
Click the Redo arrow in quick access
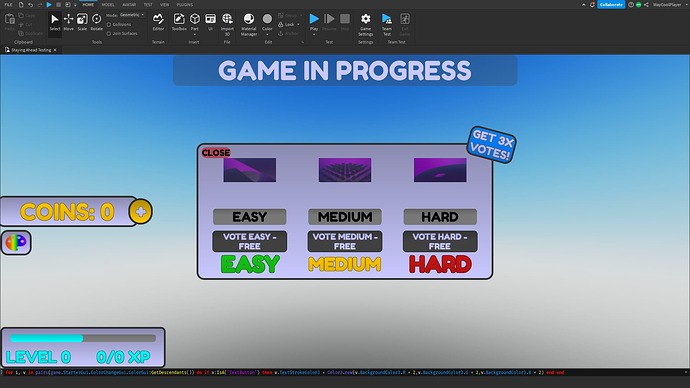pos(40,4)
